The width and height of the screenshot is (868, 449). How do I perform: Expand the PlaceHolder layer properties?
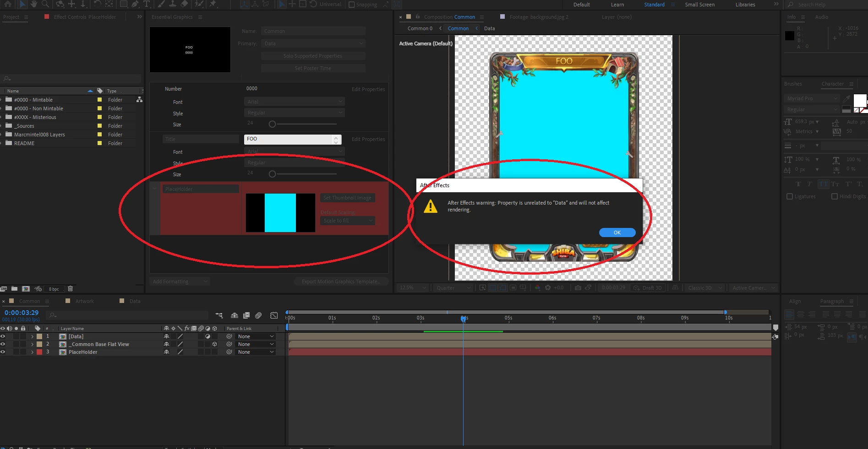(32, 352)
